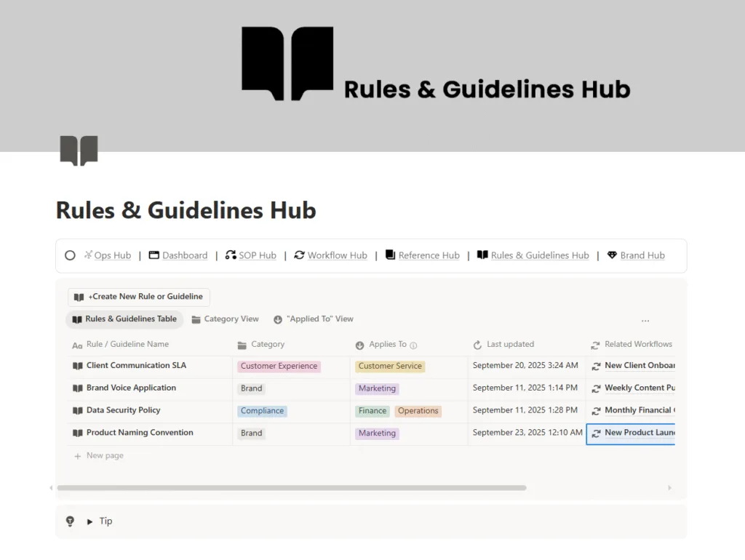The width and height of the screenshot is (745, 560).
Task: Click the Dashboard window icon
Action: pos(154,255)
